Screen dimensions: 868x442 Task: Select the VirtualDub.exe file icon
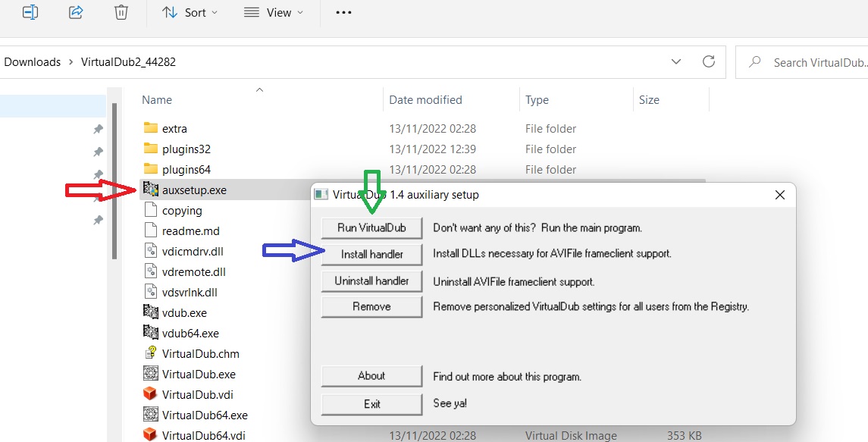151,374
